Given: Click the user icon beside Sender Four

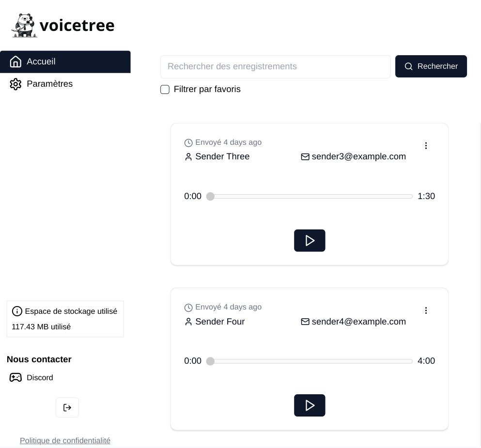Looking at the screenshot, I should tap(188, 322).
